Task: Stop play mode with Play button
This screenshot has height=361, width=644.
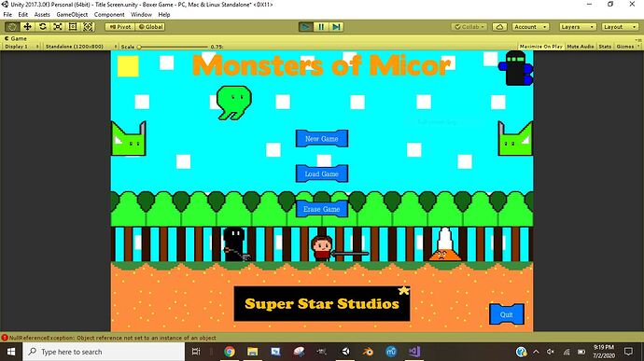Action: point(305,27)
